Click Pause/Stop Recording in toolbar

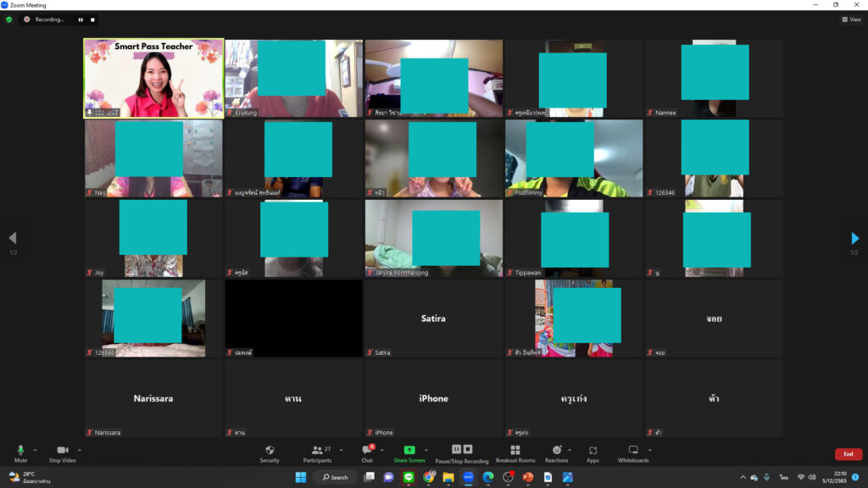pyautogui.click(x=462, y=453)
